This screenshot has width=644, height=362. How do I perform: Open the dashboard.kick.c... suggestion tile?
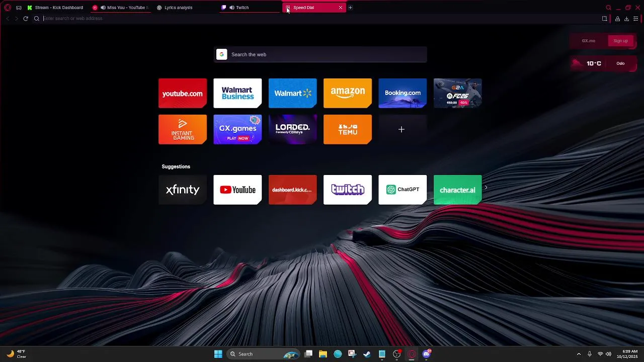click(x=293, y=190)
